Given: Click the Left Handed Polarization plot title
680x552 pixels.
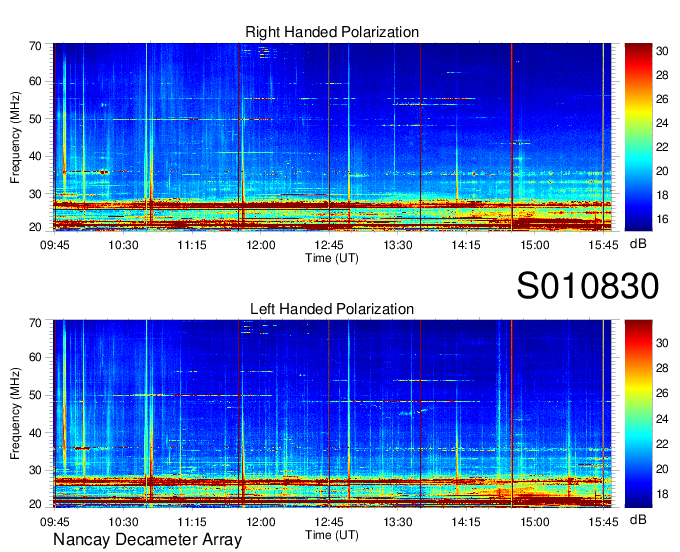Looking at the screenshot, I should pyautogui.click(x=332, y=309).
